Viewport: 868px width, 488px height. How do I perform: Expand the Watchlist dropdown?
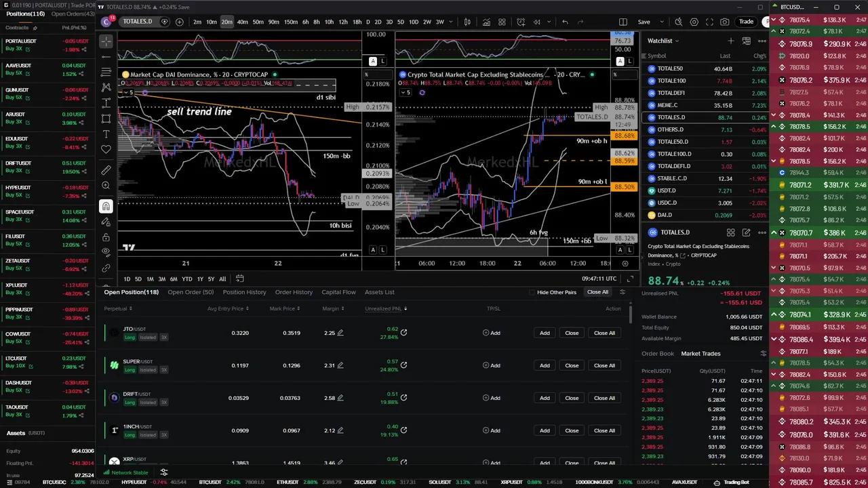[x=677, y=41]
